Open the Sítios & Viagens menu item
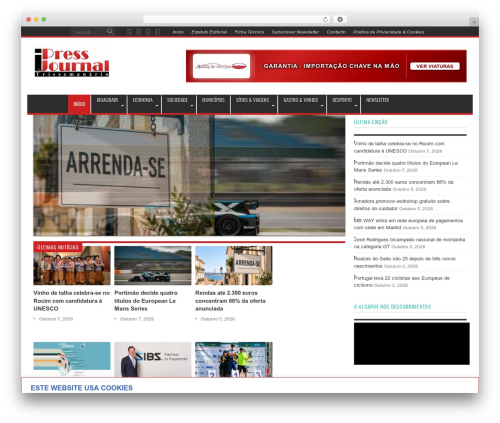500x423 pixels. coord(252,100)
